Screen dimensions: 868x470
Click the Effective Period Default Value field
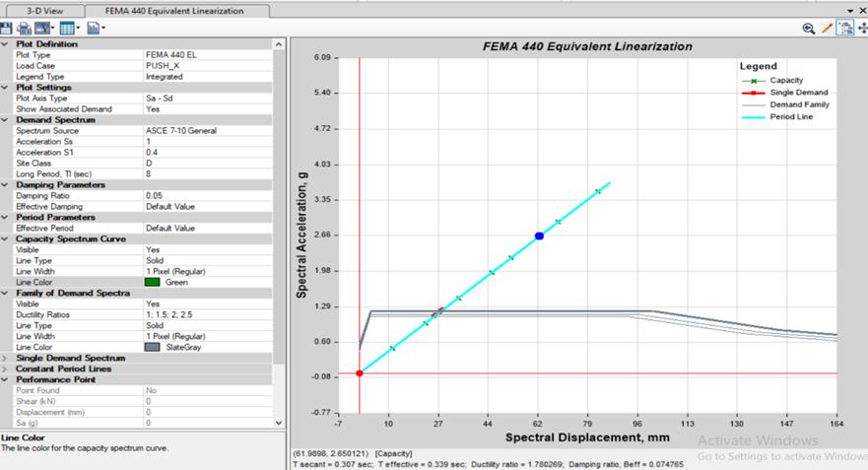[x=208, y=228]
